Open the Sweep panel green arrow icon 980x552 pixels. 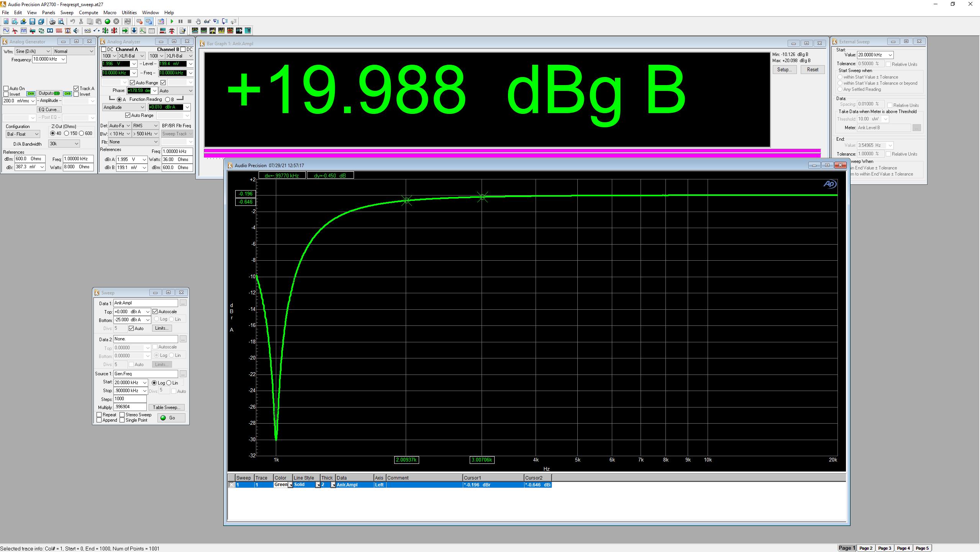pos(125,31)
